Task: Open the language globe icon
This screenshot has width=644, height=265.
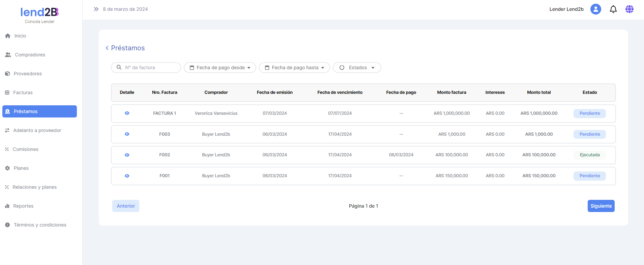Action: [629, 9]
